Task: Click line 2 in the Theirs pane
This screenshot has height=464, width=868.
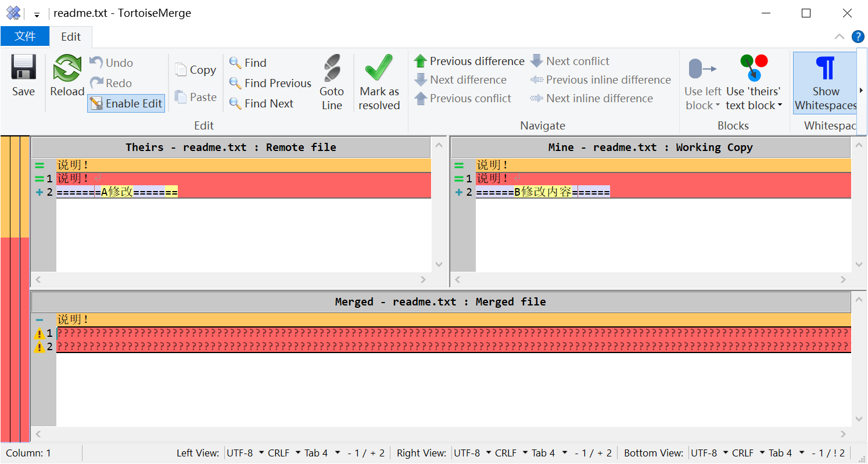Action: [x=243, y=192]
